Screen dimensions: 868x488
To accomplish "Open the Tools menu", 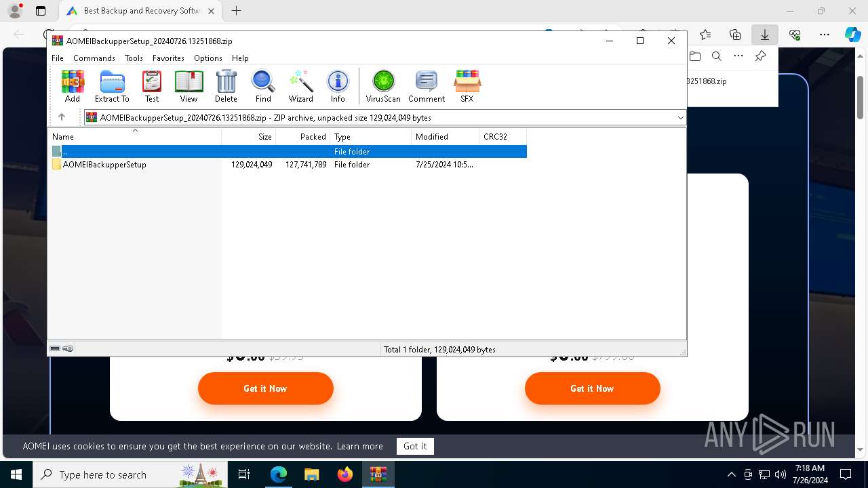I will tap(134, 58).
